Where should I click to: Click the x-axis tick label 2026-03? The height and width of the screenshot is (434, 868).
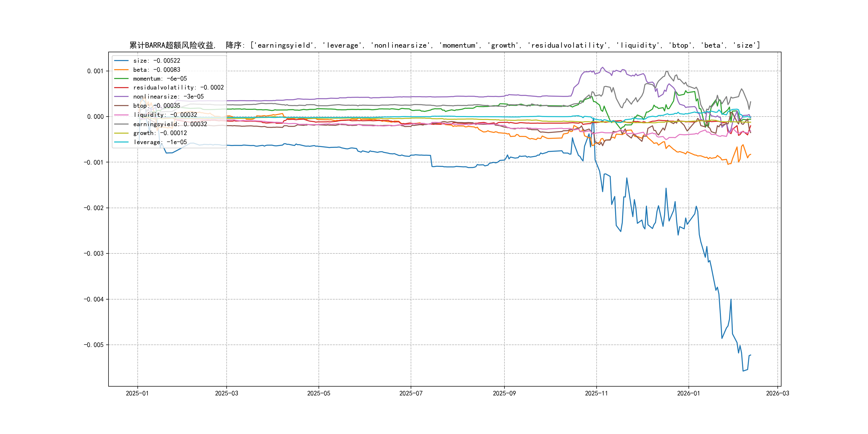coord(777,393)
